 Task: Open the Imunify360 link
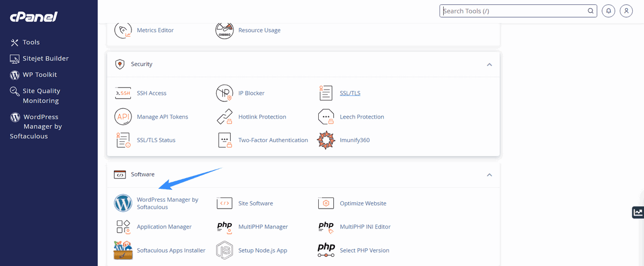(355, 141)
